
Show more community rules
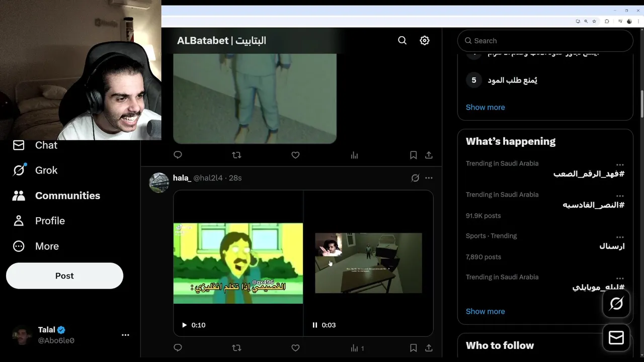pos(485,107)
